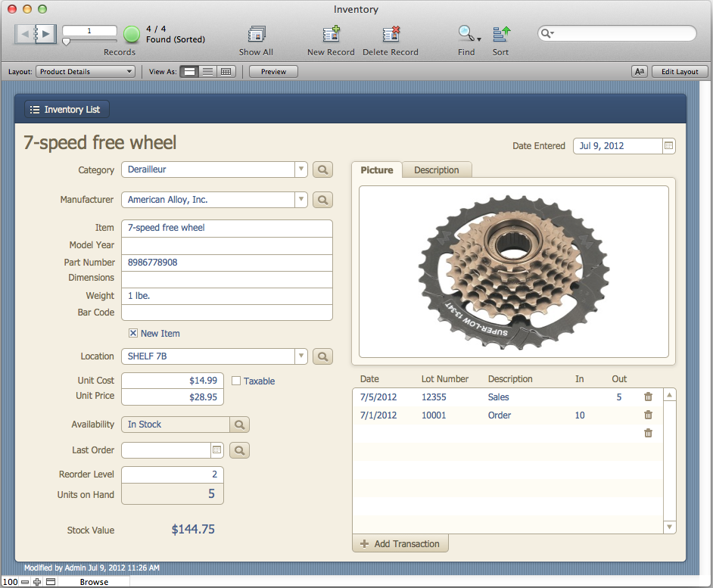The width and height of the screenshot is (713, 588).
Task: Add Transaction to the list
Action: 400,544
